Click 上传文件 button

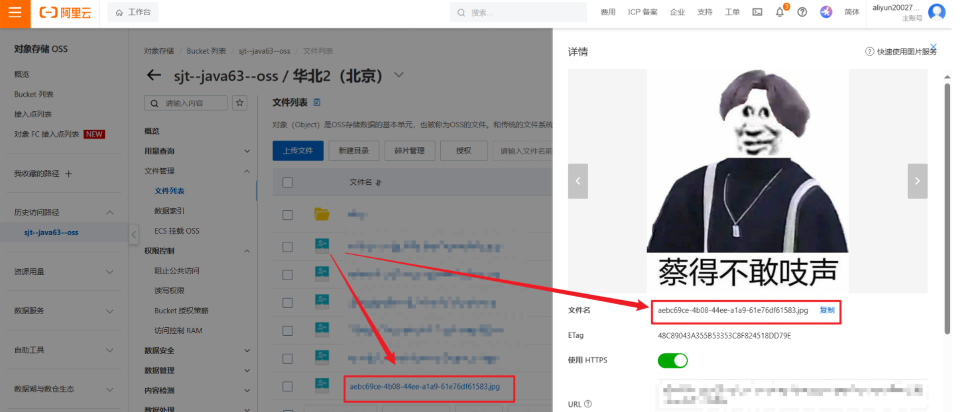point(298,150)
